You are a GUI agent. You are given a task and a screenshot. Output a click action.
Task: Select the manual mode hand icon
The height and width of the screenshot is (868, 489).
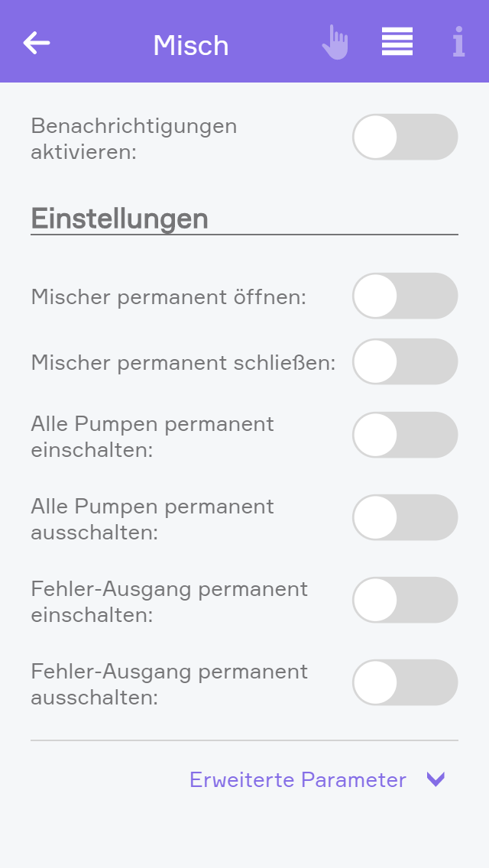tap(335, 43)
